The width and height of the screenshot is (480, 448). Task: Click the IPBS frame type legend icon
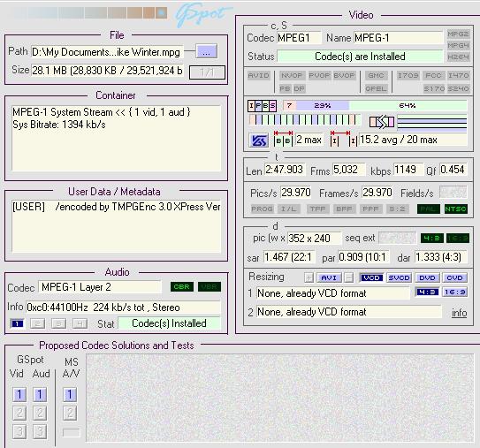pyautogui.click(x=262, y=106)
